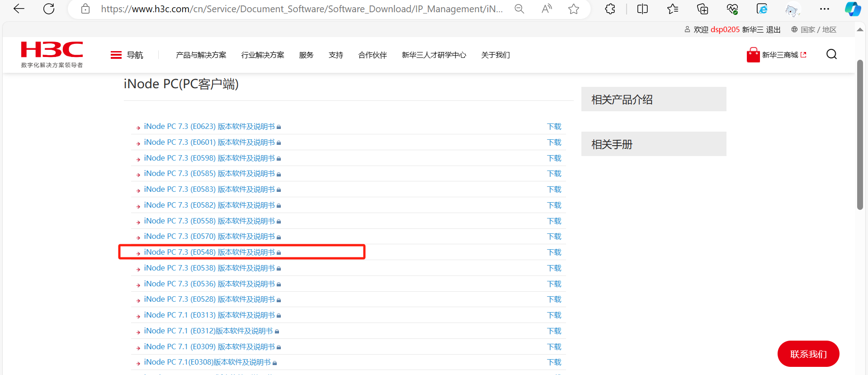Open iNode PC 7.3 (E0623) software link
Viewport: 868px width, 375px height.
[x=209, y=127]
